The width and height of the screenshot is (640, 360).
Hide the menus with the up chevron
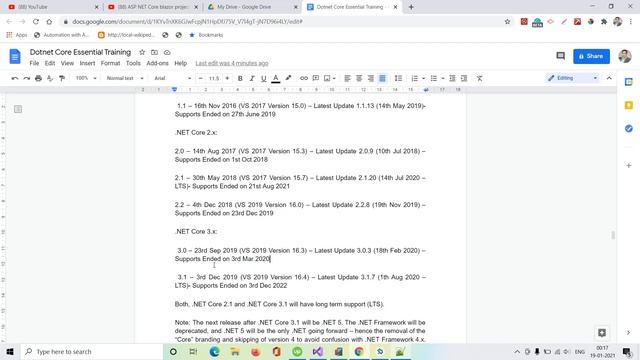click(609, 78)
